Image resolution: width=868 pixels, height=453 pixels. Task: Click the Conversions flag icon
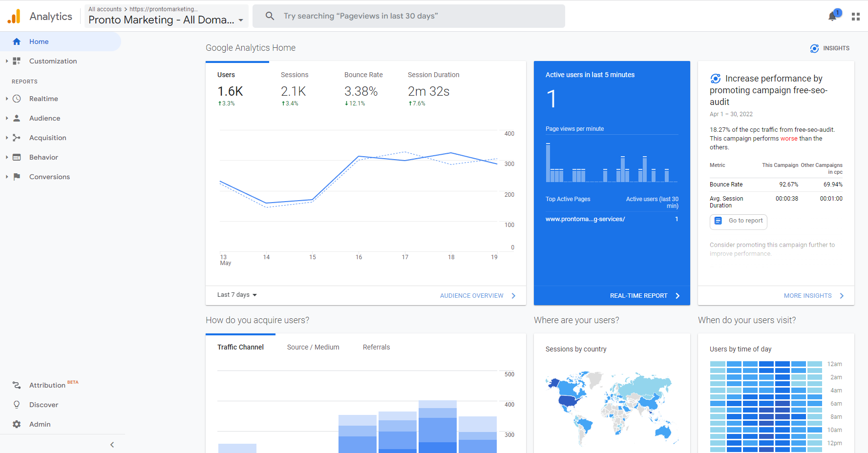[x=17, y=177]
